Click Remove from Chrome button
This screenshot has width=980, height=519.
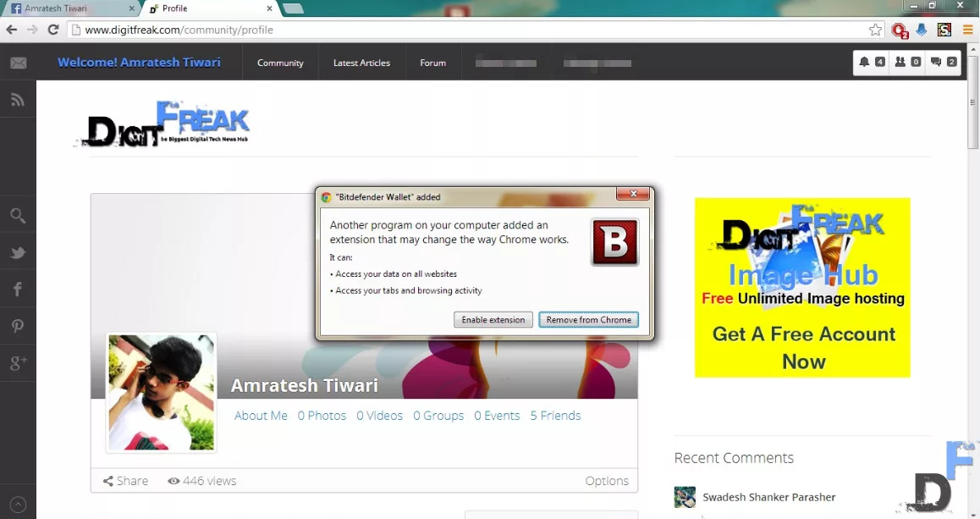point(589,319)
